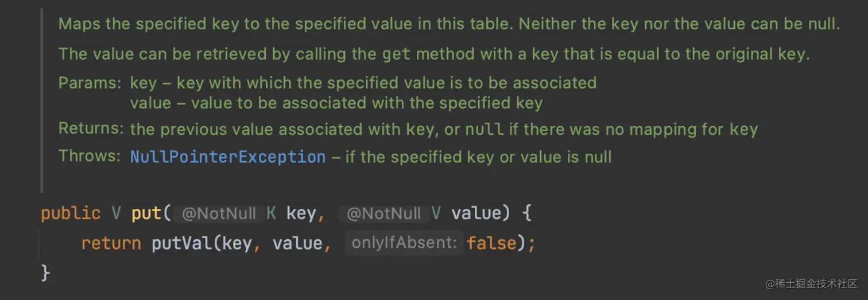The width and height of the screenshot is (868, 300).
Task: Click the false literal argument
Action: tap(491, 243)
